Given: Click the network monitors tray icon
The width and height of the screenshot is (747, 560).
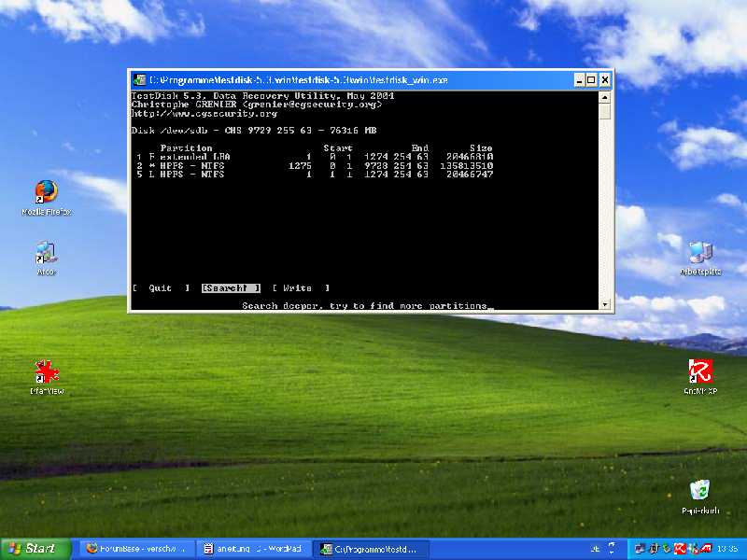Looking at the screenshot, I should (640, 549).
